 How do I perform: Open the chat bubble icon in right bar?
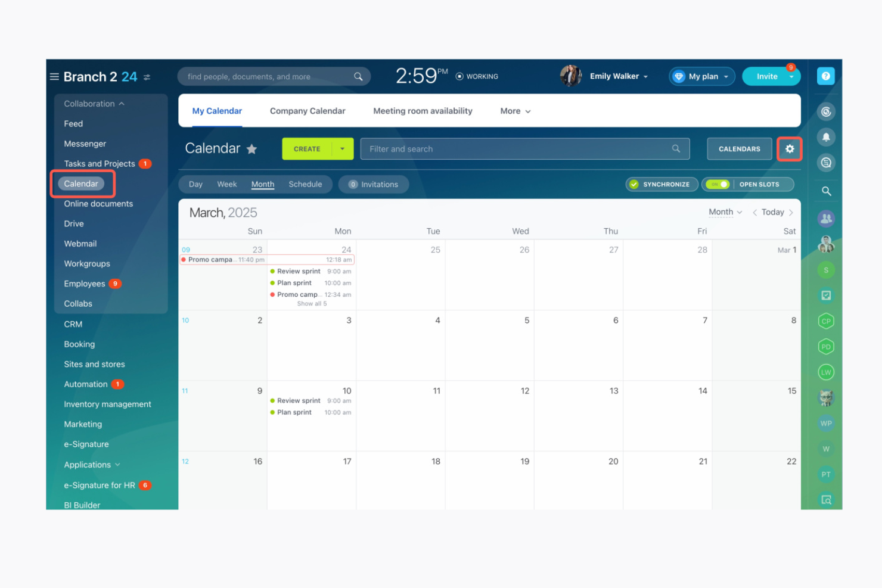coord(826,163)
